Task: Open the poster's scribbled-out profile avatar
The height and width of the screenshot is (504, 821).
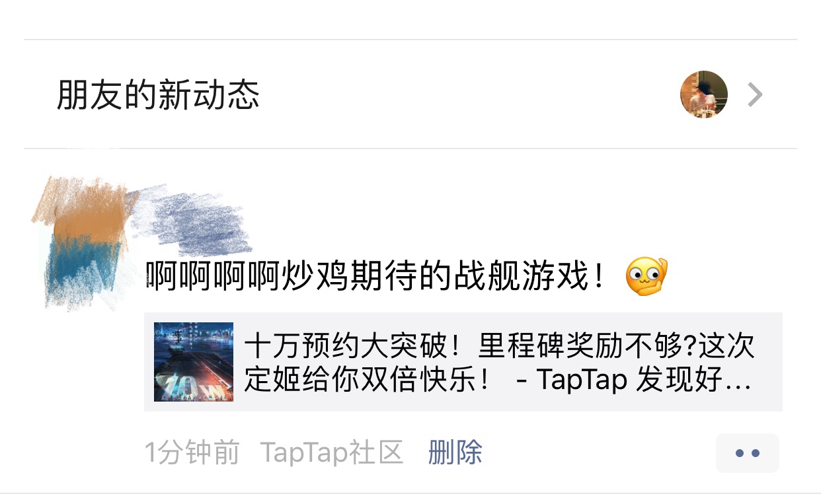Action: [83, 242]
